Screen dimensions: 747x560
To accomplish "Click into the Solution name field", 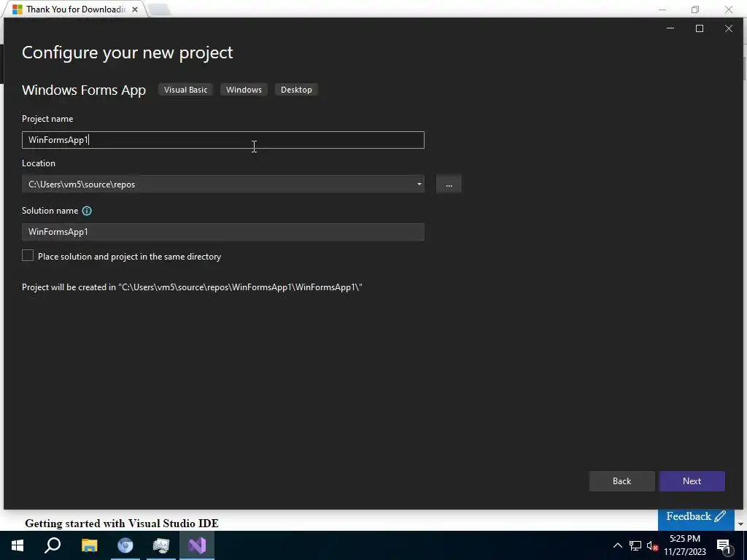I will [x=223, y=232].
